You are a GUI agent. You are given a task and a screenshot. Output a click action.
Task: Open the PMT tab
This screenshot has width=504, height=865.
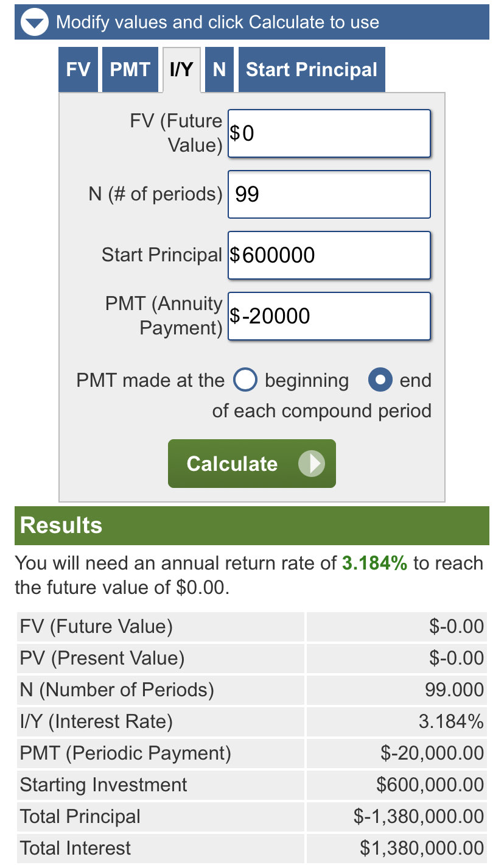pyautogui.click(x=130, y=69)
